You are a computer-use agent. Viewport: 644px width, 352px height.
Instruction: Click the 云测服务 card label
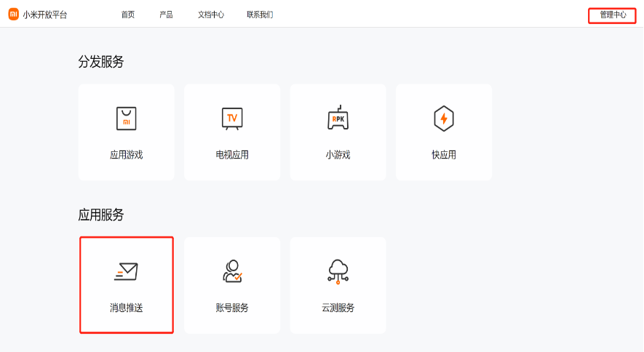coord(338,308)
